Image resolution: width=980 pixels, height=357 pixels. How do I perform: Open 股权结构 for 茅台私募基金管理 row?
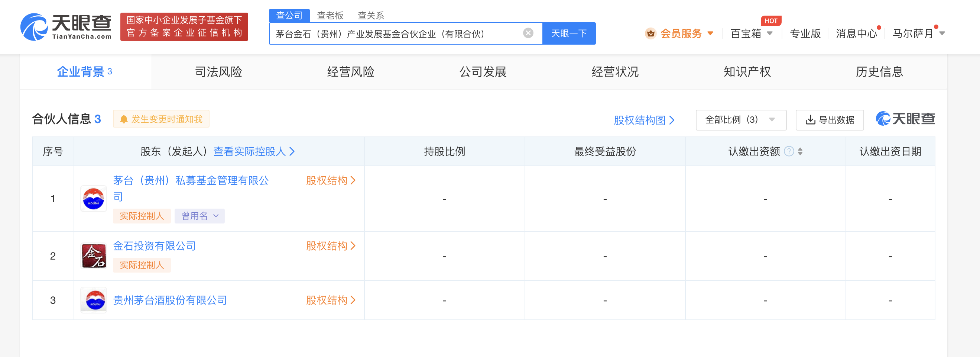[330, 180]
